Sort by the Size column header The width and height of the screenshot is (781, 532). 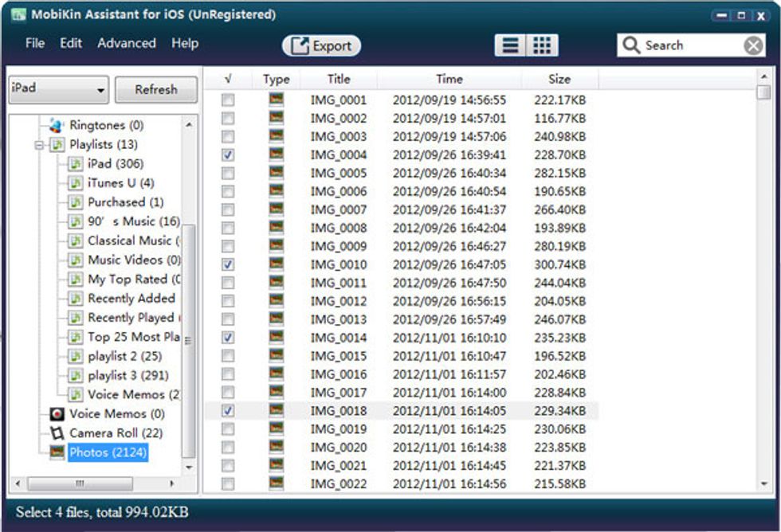(559, 79)
